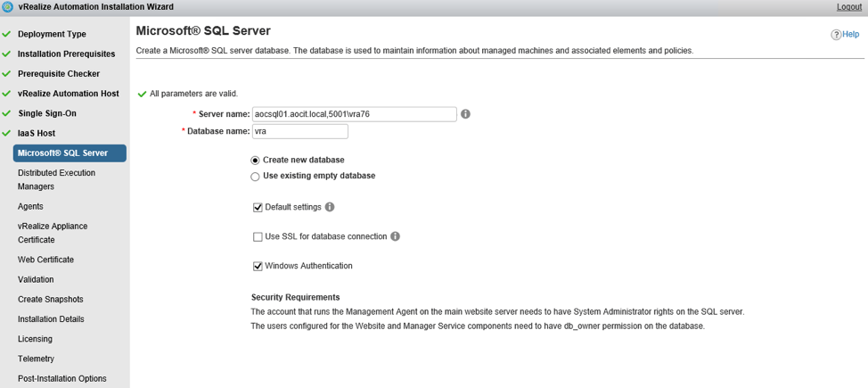Open the Telemetry step

click(x=35, y=359)
